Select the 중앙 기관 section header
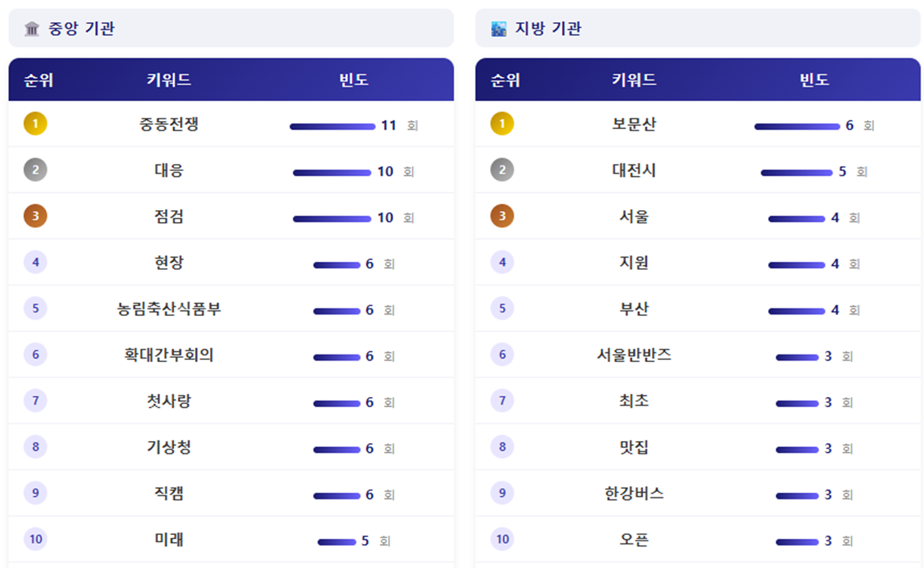Viewport: 924px width, 568px height. coord(81,29)
